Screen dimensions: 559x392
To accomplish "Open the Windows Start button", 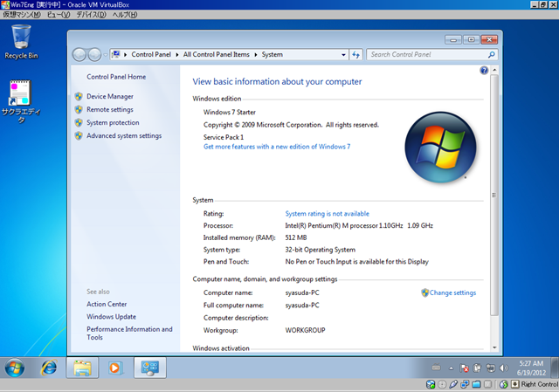I will [x=15, y=368].
